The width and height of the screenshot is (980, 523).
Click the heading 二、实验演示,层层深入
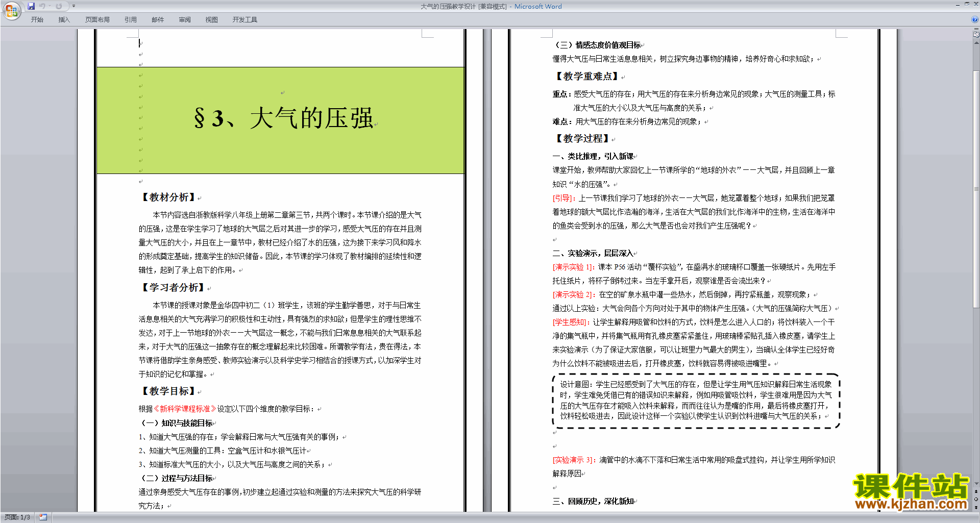pyautogui.click(x=593, y=253)
